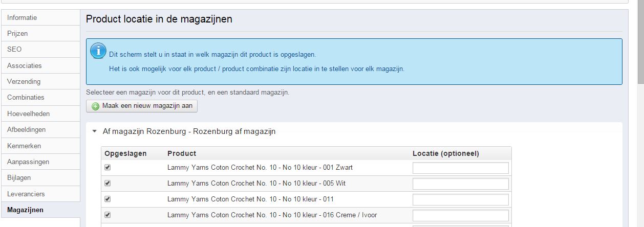This screenshot has height=227, width=644.
Task: Collapse the Af magazijn Rozenburg section
Action: (94, 131)
